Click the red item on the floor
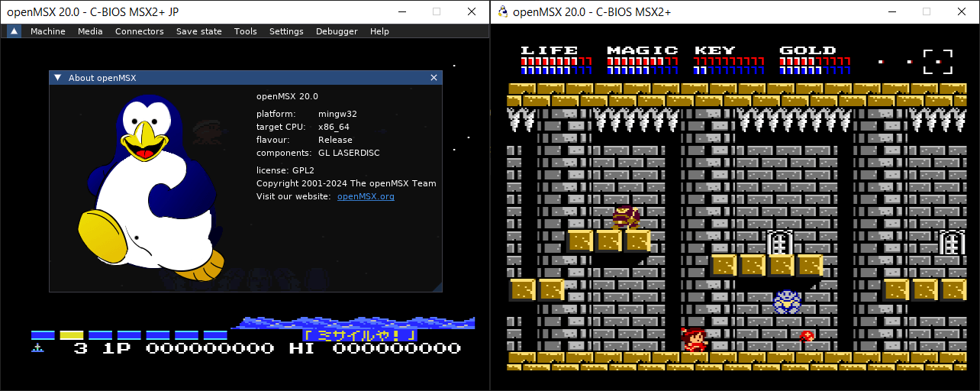The height and width of the screenshot is (391, 980). [806, 337]
